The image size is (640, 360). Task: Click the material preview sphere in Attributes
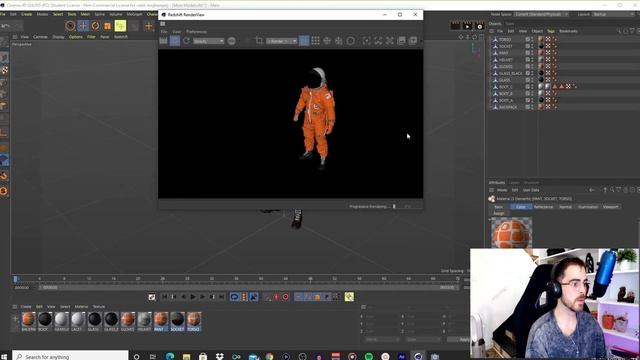click(x=512, y=233)
